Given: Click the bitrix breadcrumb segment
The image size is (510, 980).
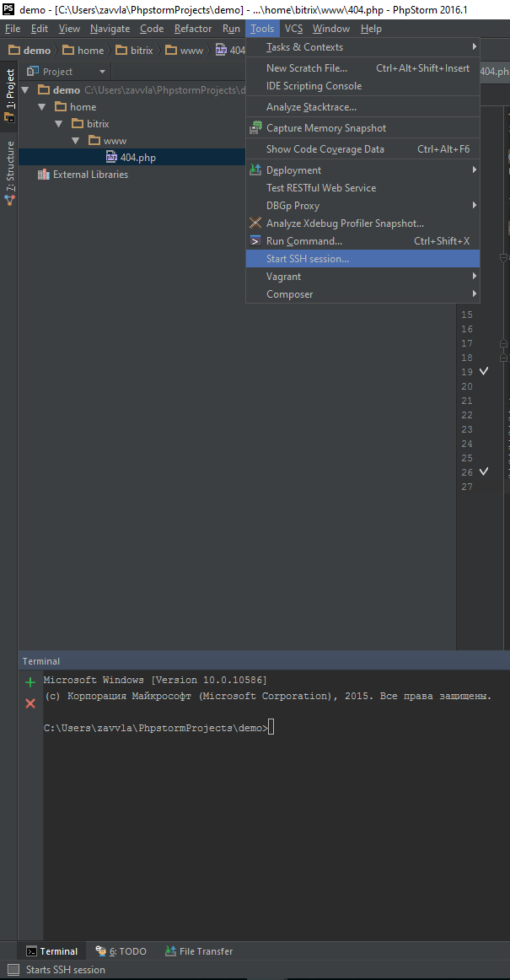Looking at the screenshot, I should [x=135, y=51].
